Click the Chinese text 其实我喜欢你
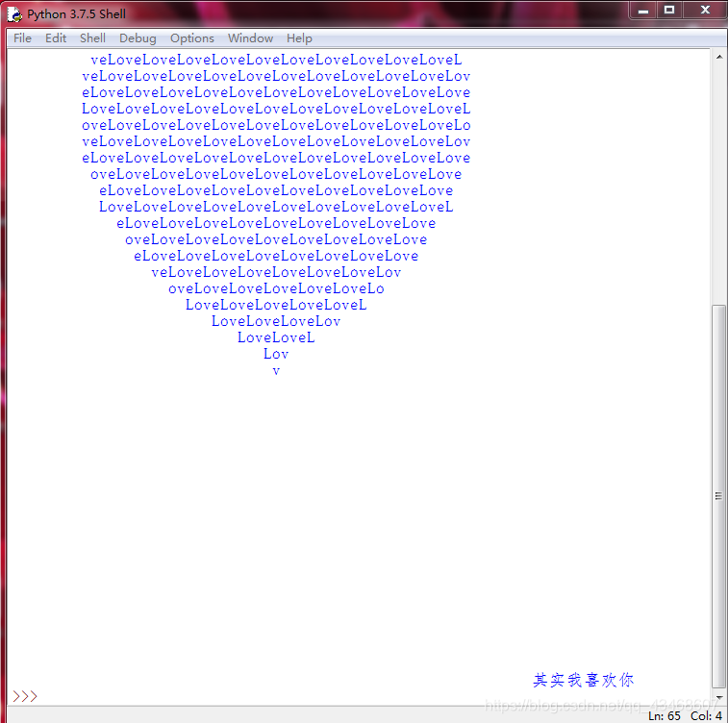Screen dimensions: 728x723 tap(583, 680)
